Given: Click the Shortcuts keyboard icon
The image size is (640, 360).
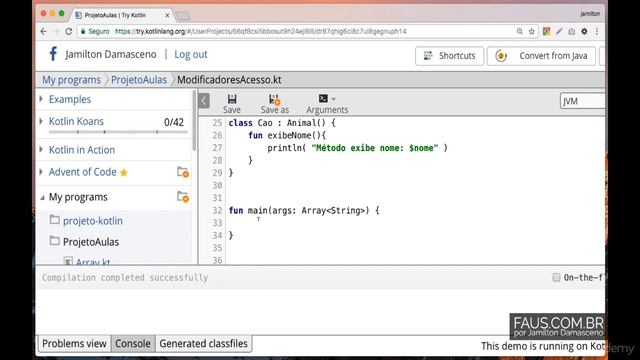Looking at the screenshot, I should click(x=428, y=56).
